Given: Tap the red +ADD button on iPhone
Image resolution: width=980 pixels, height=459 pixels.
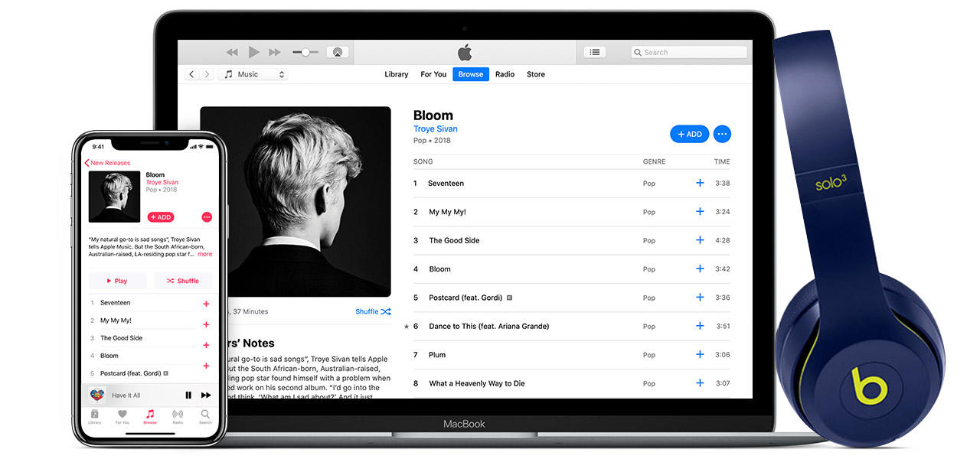Looking at the screenshot, I should [161, 217].
